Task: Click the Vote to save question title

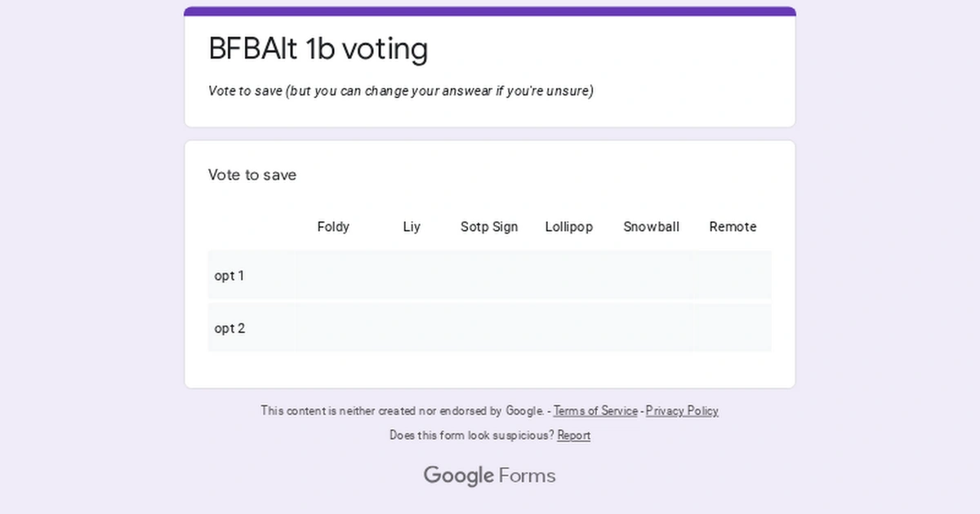Action: (x=252, y=175)
